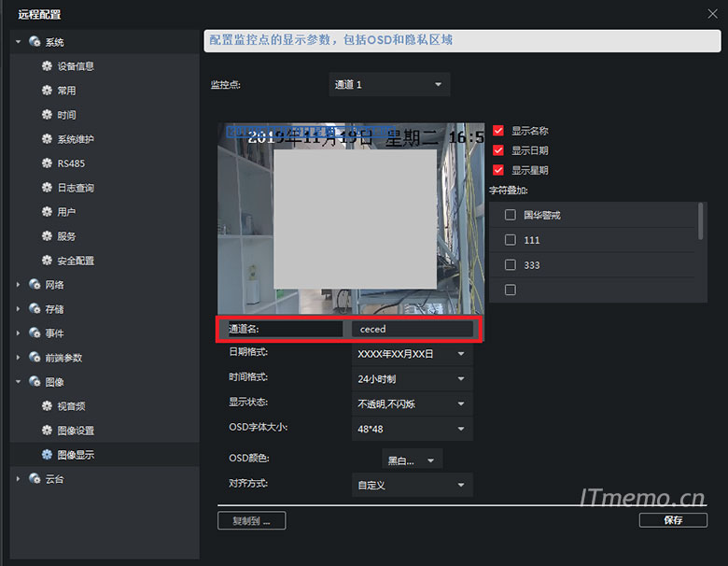The height and width of the screenshot is (566, 728).
Task: Expand the 前端参数 tree node arrow
Action: click(x=18, y=358)
